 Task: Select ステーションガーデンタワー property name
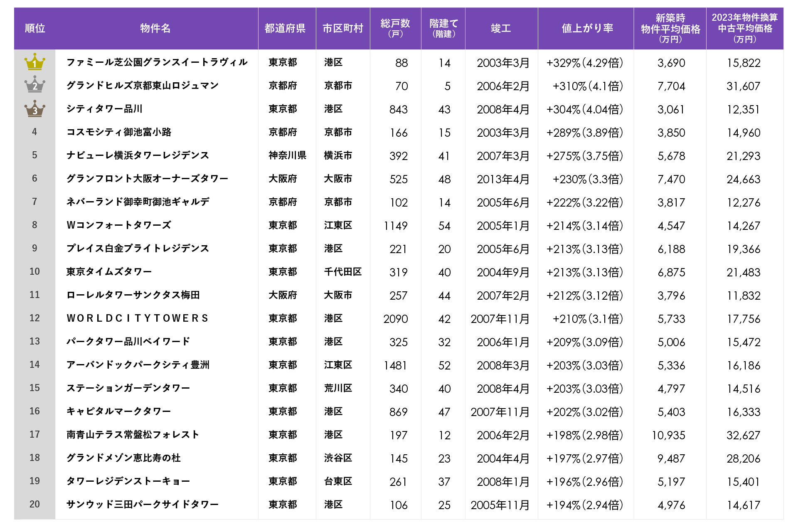pyautogui.click(x=128, y=388)
